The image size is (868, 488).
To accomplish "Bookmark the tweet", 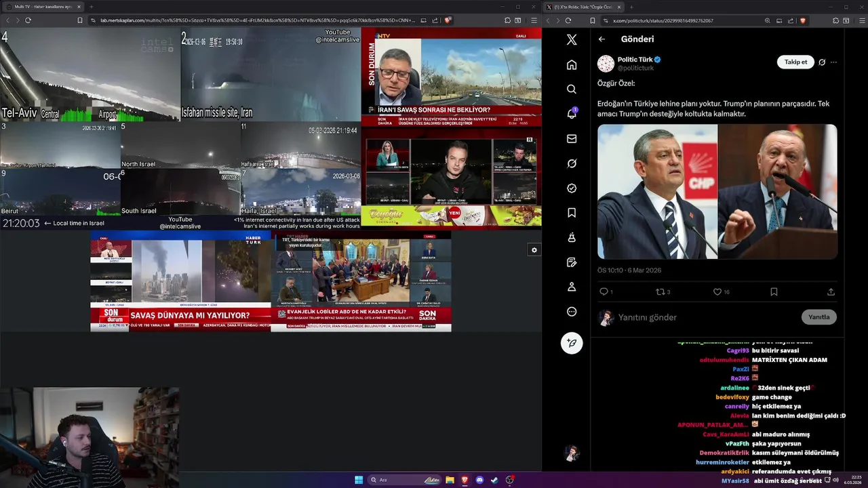I will click(x=774, y=291).
